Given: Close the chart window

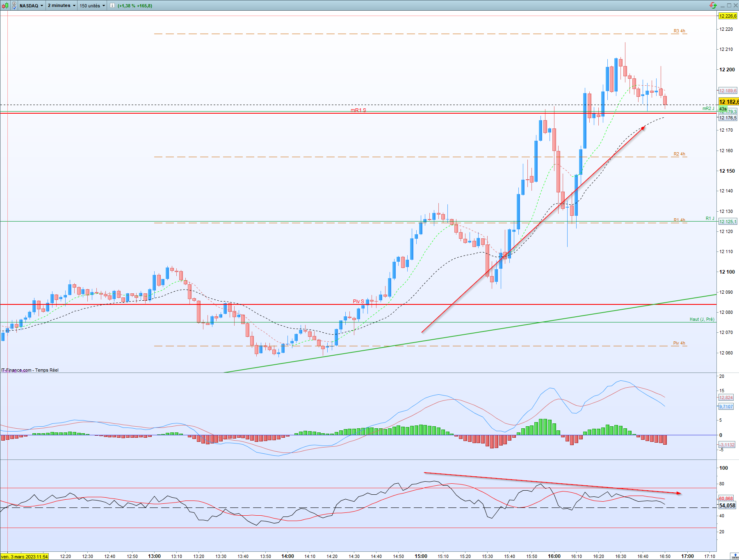Looking at the screenshot, I should [x=735, y=5].
